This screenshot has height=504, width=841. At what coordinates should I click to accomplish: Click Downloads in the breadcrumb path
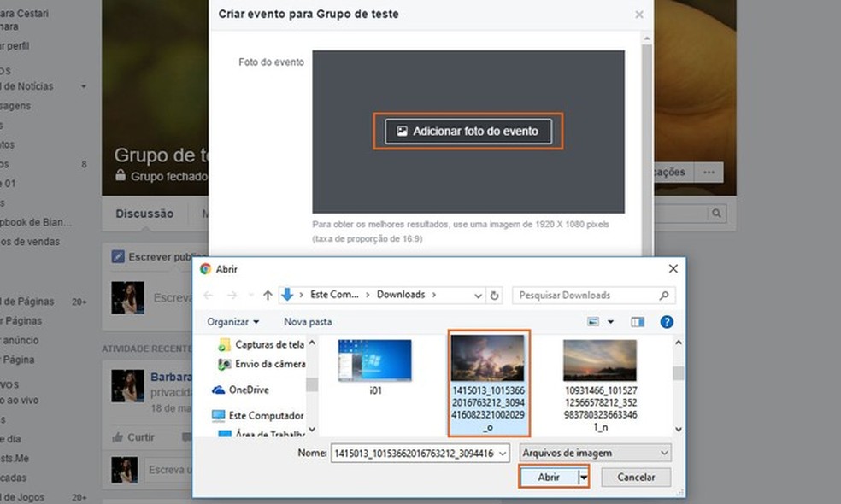pos(401,295)
